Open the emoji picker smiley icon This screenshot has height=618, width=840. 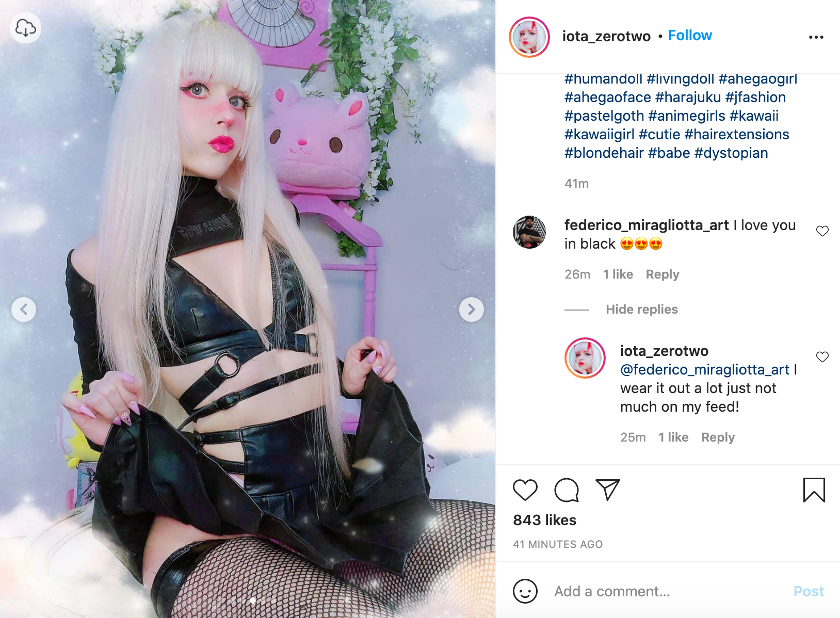click(x=525, y=591)
